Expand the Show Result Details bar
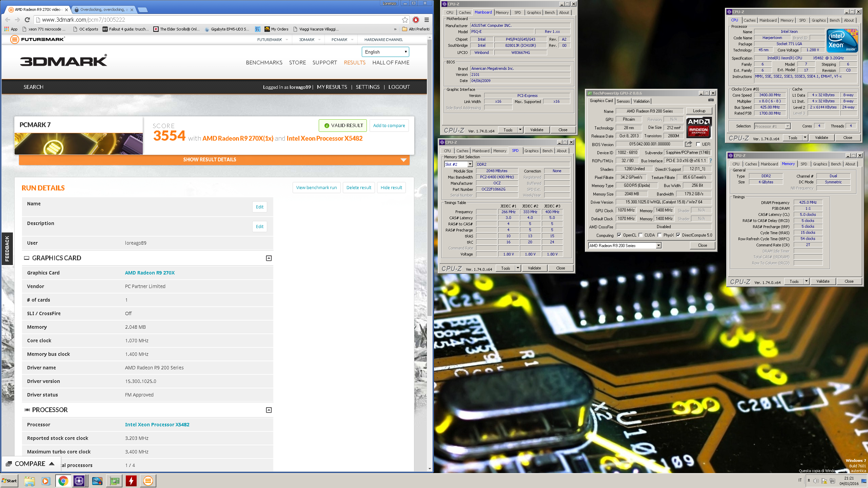 [x=214, y=160]
